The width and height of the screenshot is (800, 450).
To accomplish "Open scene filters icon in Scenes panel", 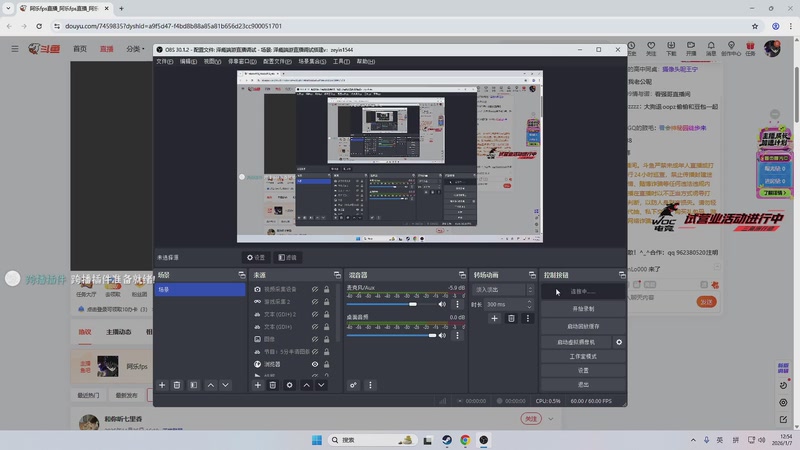I will coord(194,385).
